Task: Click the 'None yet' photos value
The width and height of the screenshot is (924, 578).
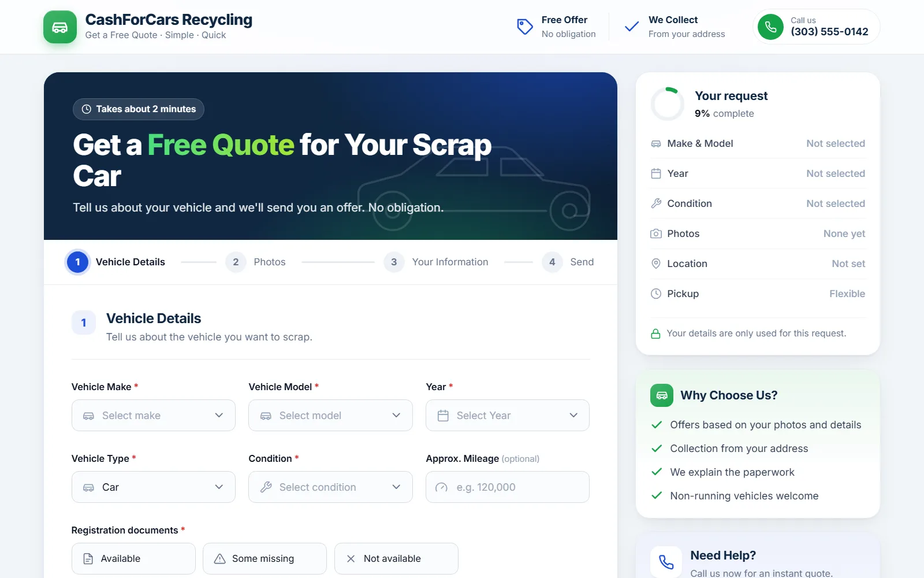Action: (844, 234)
